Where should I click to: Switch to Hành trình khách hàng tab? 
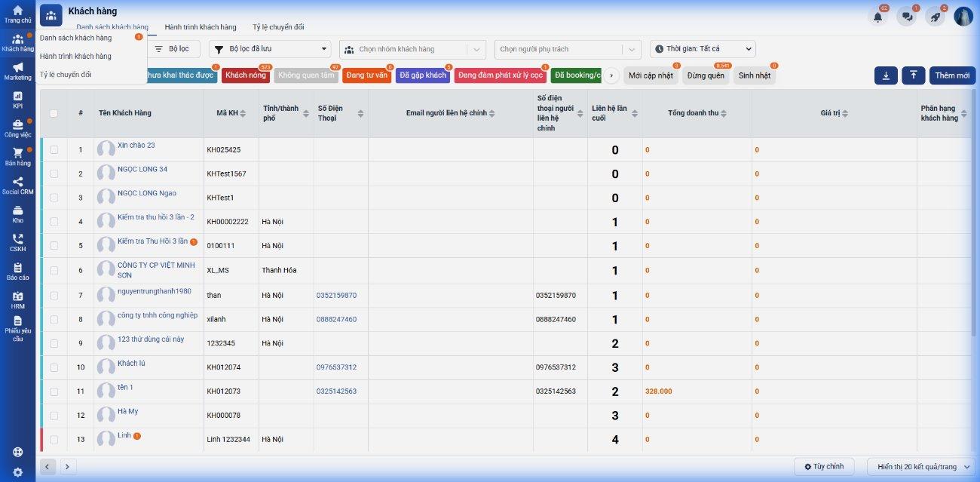click(x=201, y=27)
